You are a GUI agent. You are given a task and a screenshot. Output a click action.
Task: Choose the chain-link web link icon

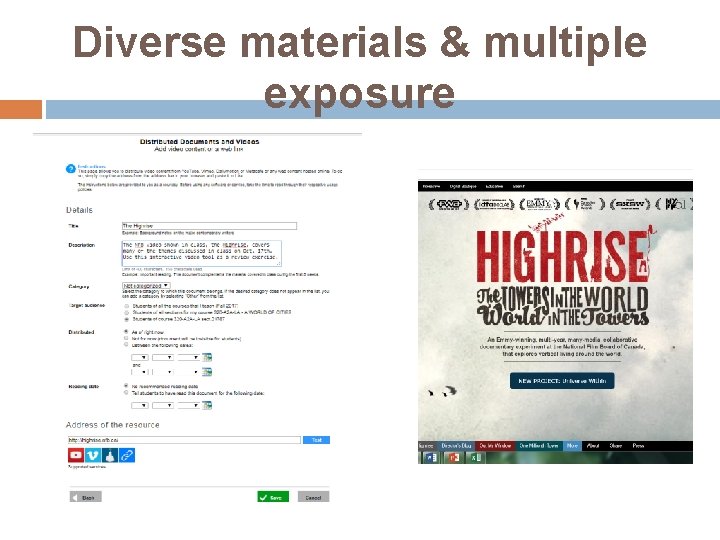pos(127,455)
